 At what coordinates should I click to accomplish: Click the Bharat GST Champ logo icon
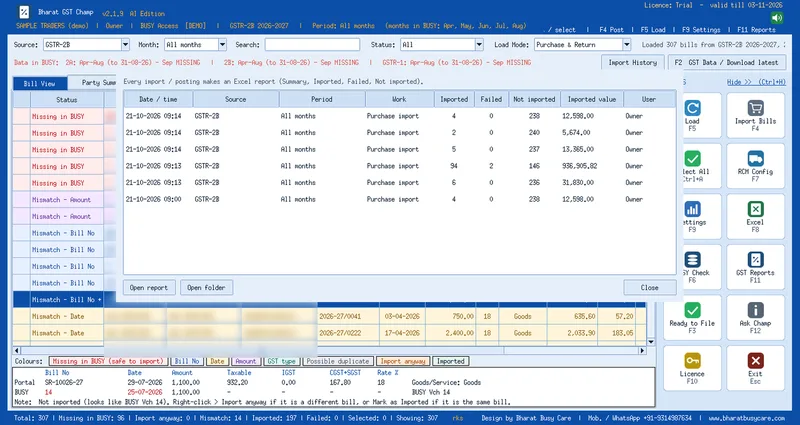click(x=24, y=12)
